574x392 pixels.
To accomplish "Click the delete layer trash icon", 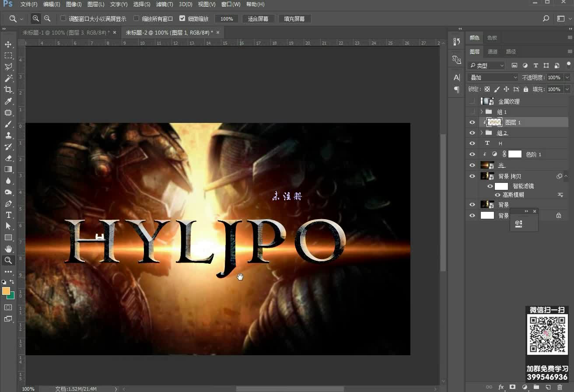I will coord(560,387).
